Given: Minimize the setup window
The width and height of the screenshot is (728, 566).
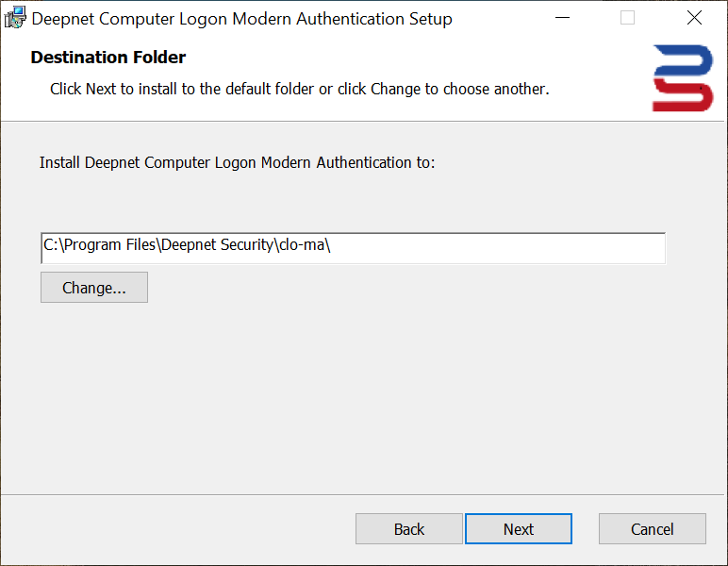Looking at the screenshot, I should (563, 18).
